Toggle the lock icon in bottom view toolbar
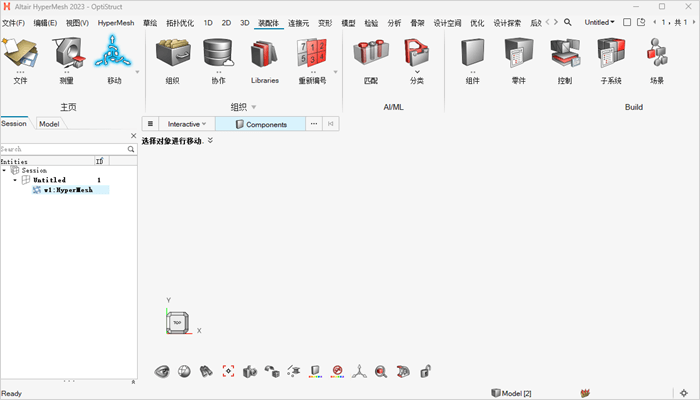The width and height of the screenshot is (700, 400). tap(425, 371)
